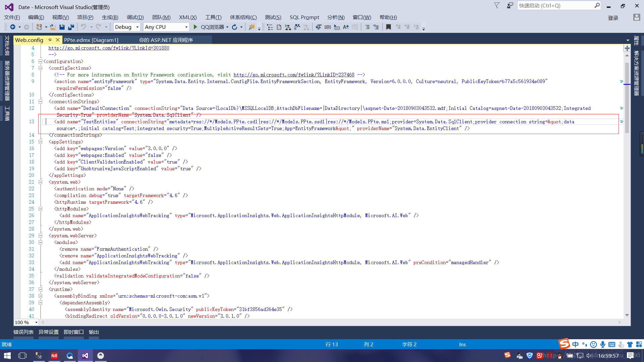Click the feedback icon in title bar
Screen dimensions: 644x362
click(510, 5)
